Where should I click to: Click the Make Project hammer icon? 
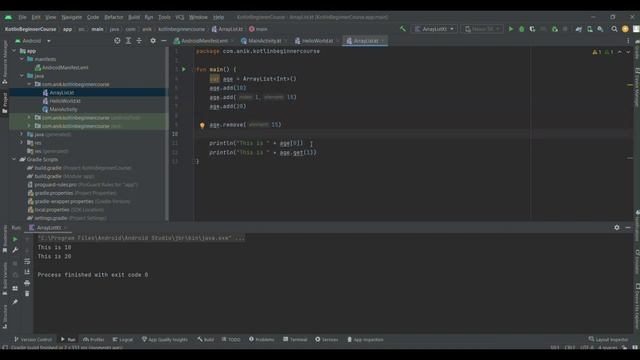(403, 29)
